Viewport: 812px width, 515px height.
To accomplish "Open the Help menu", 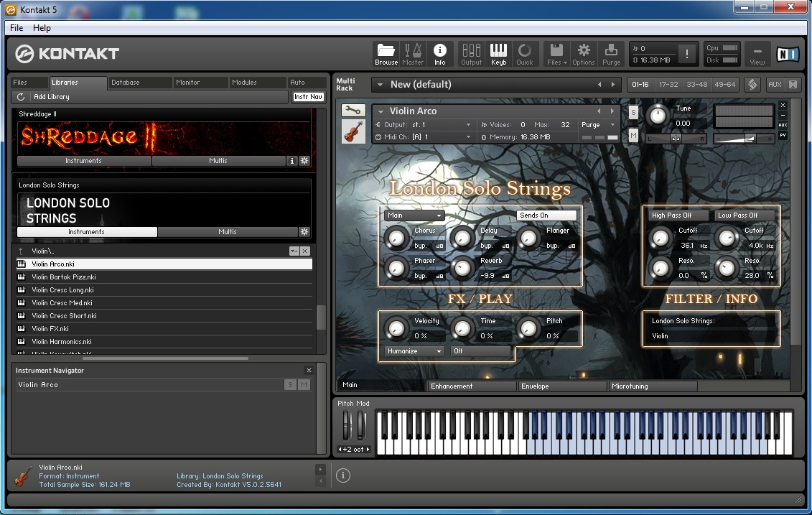I will click(42, 28).
